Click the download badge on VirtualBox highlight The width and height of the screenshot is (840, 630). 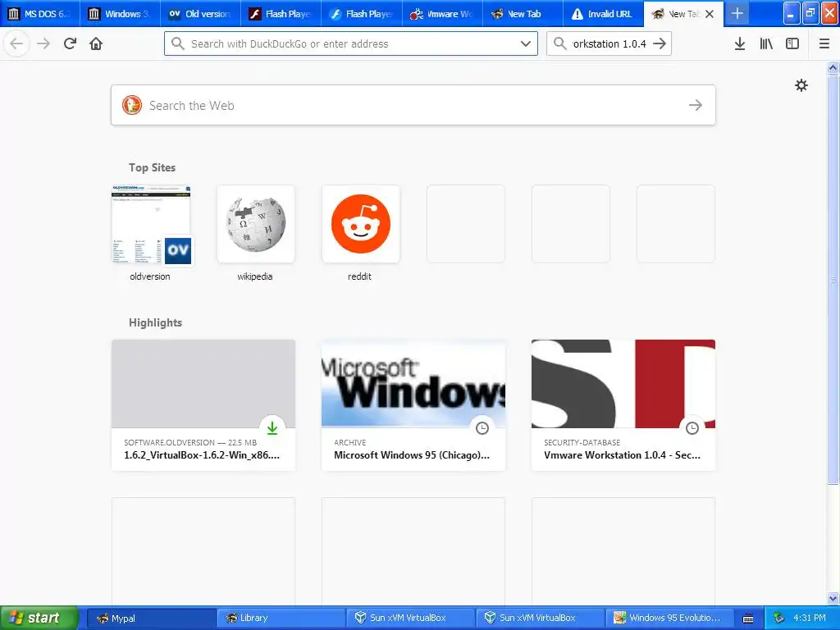[272, 427]
